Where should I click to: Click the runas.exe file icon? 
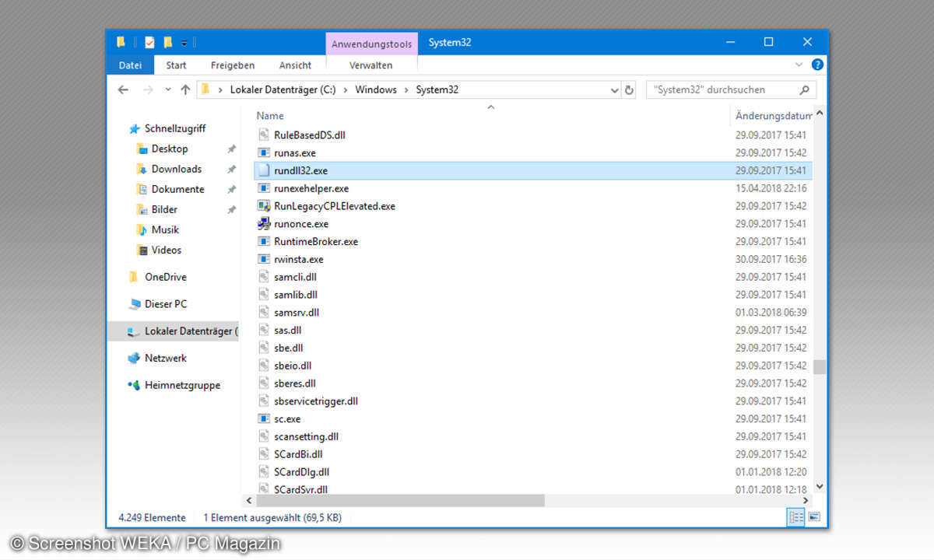tap(264, 152)
